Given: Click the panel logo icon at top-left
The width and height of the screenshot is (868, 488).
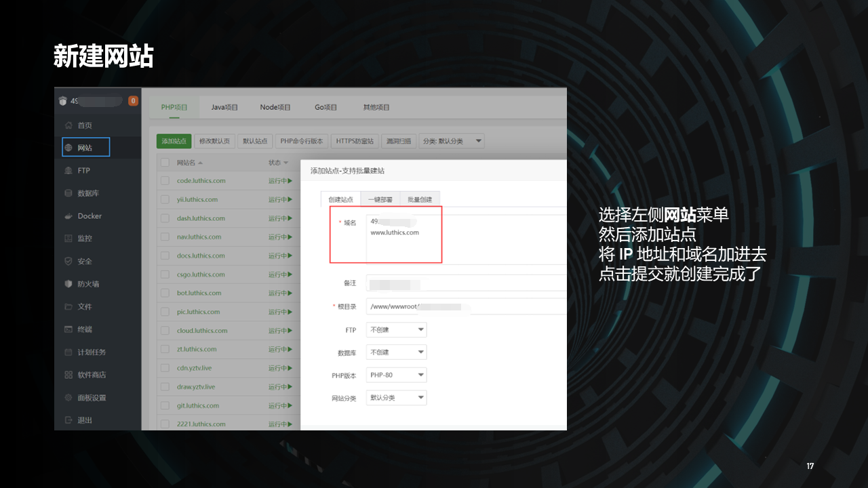Looking at the screenshot, I should [x=63, y=101].
